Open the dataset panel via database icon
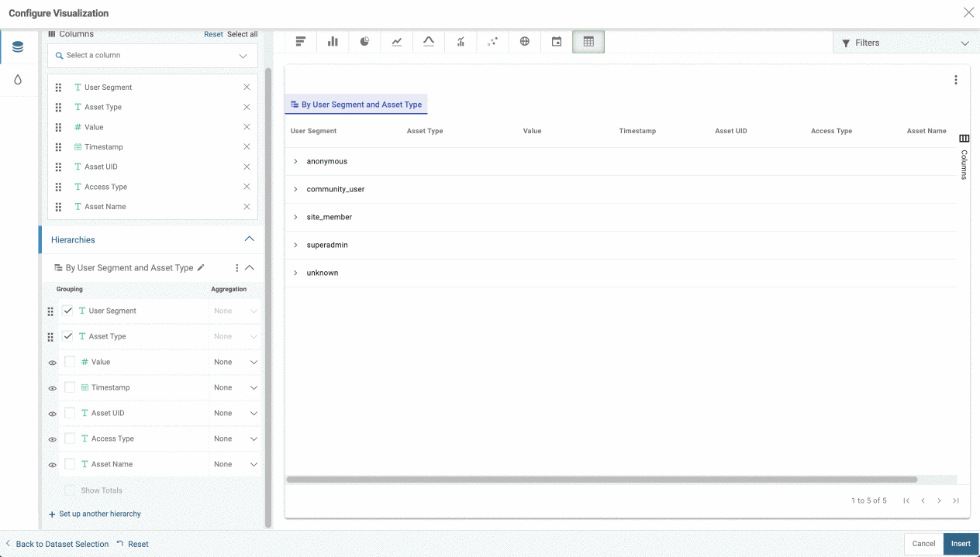Viewport: 980px width, 557px height. point(19,46)
